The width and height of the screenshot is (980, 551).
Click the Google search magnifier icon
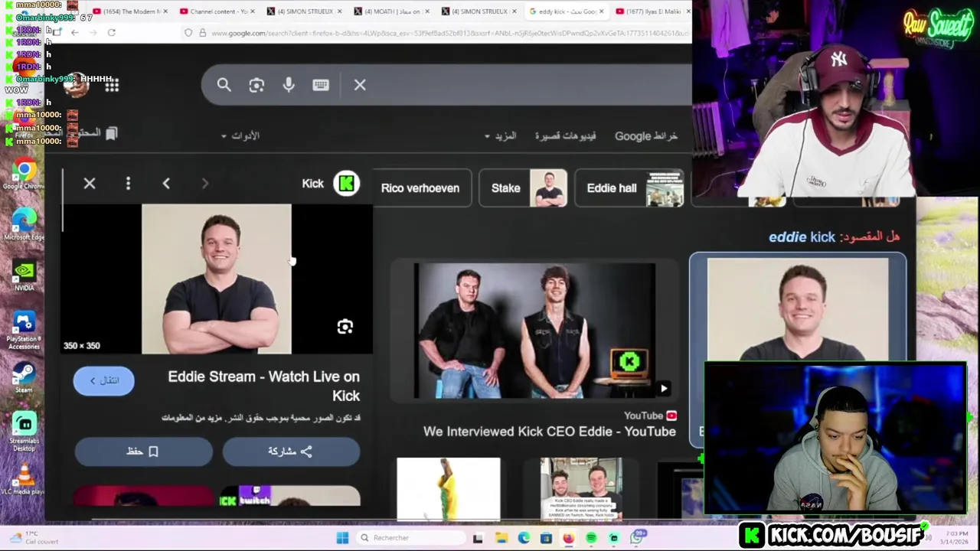[x=224, y=85]
